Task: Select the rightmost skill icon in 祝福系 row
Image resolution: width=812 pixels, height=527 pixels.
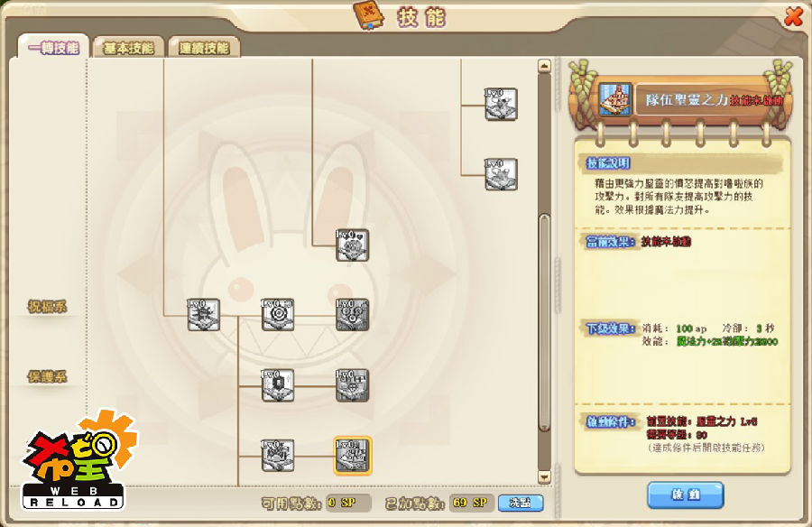Action: pos(352,315)
